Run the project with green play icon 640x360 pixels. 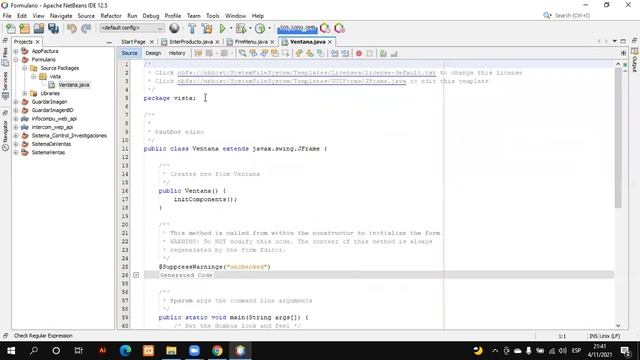click(x=222, y=28)
